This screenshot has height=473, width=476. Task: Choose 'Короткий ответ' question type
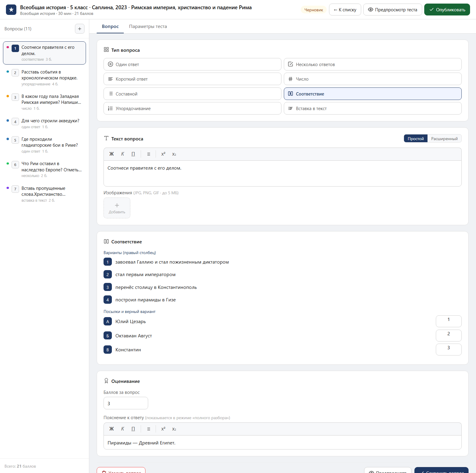click(x=192, y=79)
